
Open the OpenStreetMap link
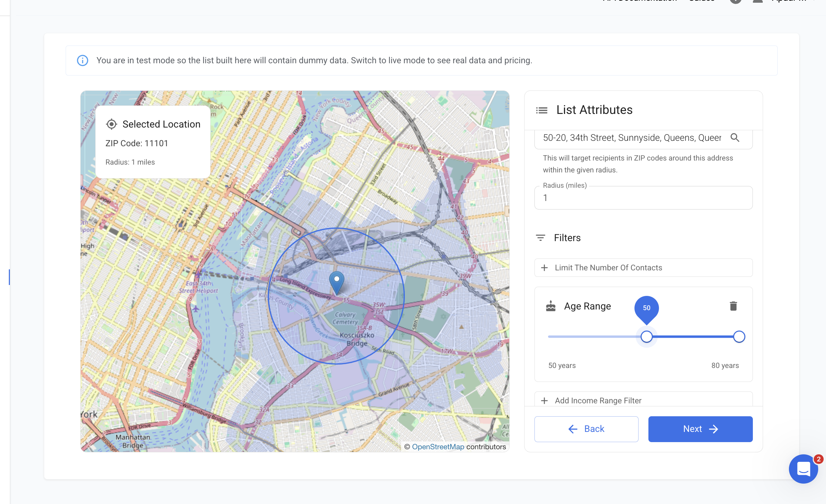coord(438,447)
